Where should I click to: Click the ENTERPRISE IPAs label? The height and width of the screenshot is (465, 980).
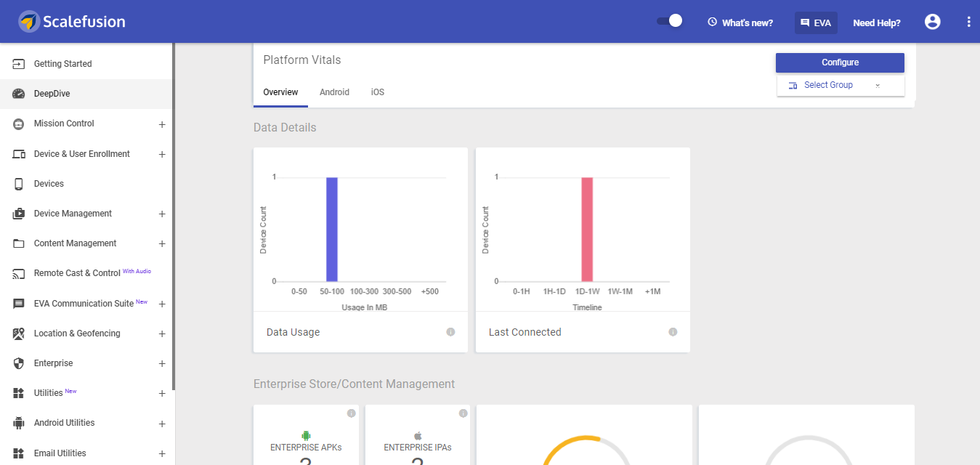click(x=418, y=448)
